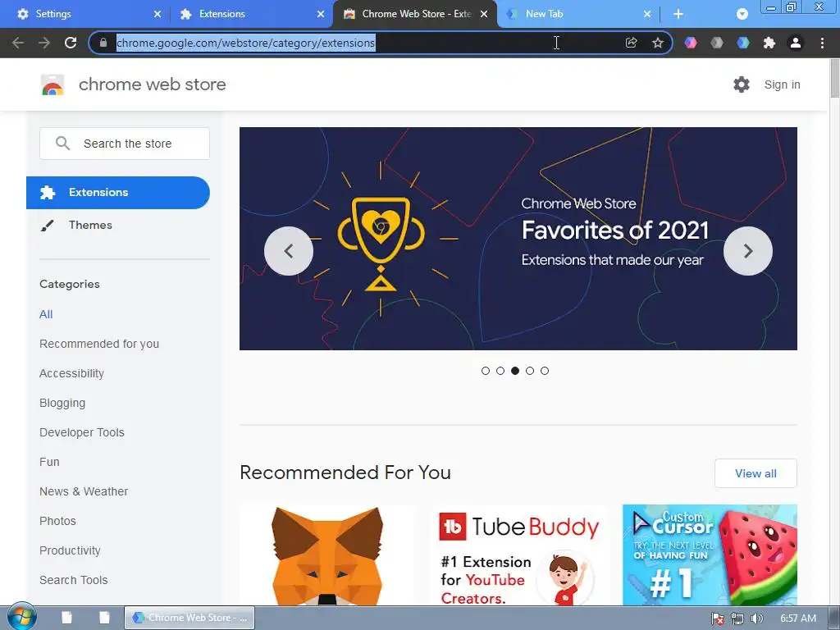Open the MetaMask fox extension card
This screenshot has width=840, height=630.
(x=326, y=555)
